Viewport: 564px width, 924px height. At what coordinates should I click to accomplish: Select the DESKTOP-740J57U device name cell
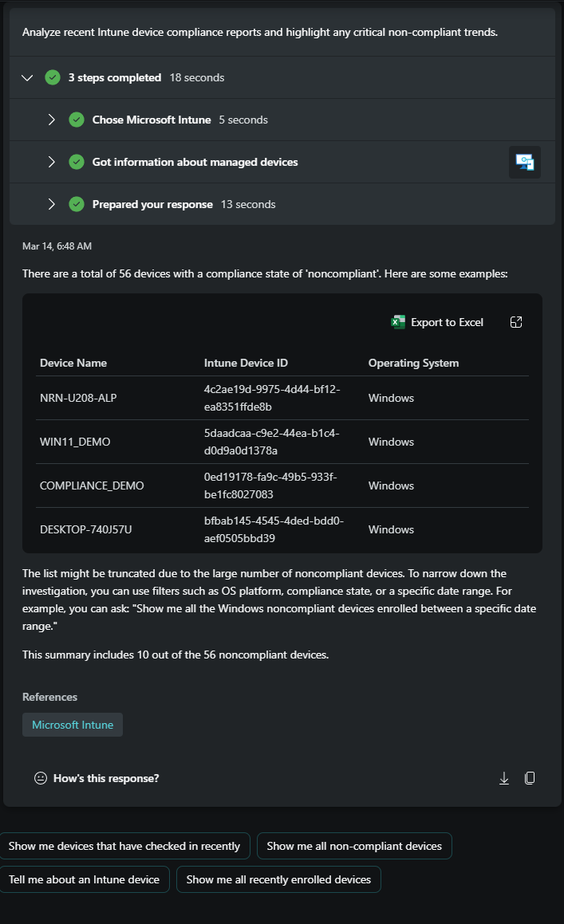click(86, 530)
